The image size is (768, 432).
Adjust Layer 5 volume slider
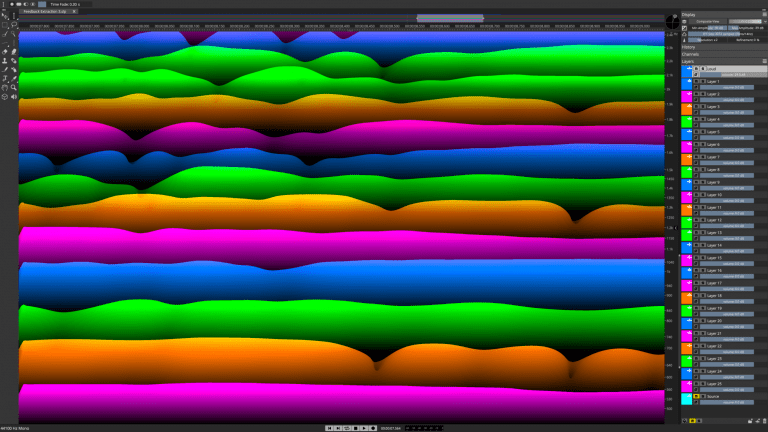727,138
